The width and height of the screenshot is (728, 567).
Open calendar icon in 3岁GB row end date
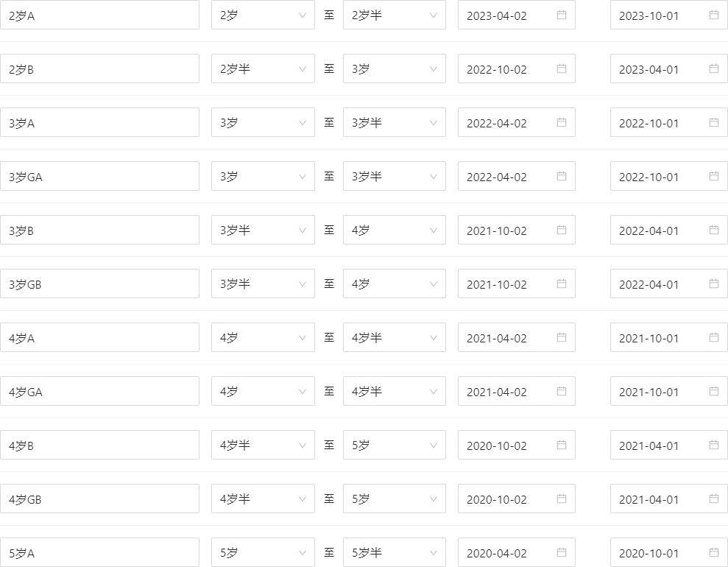[714, 283]
